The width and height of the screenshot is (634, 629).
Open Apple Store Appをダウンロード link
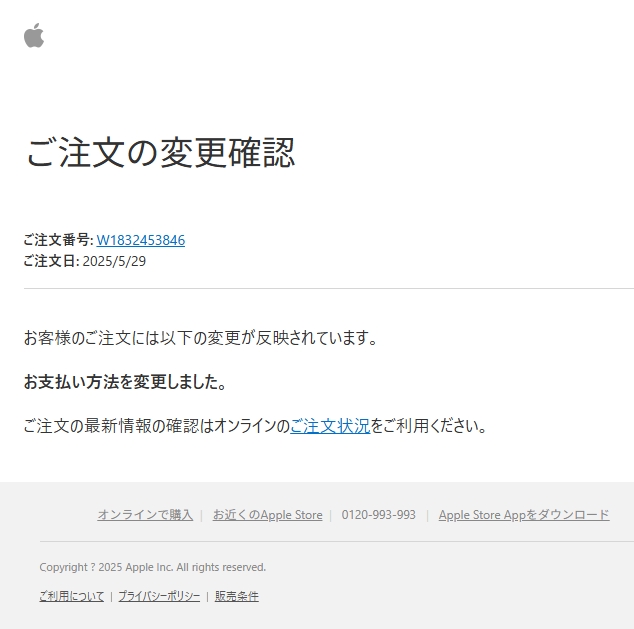coord(524,515)
